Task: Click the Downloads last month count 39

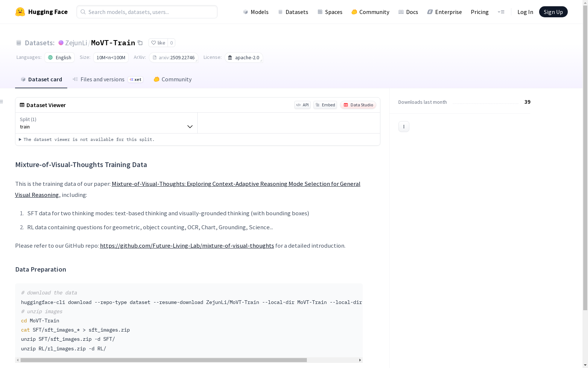Action: tap(527, 102)
